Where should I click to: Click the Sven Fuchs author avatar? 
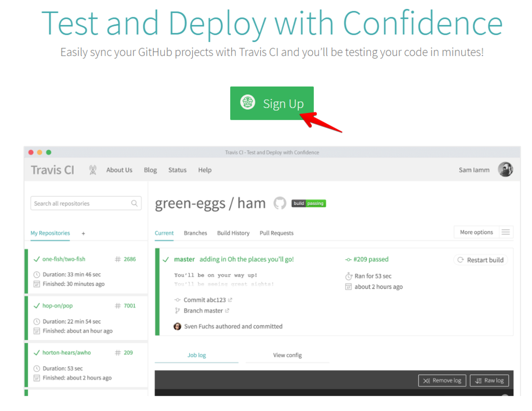tap(178, 326)
